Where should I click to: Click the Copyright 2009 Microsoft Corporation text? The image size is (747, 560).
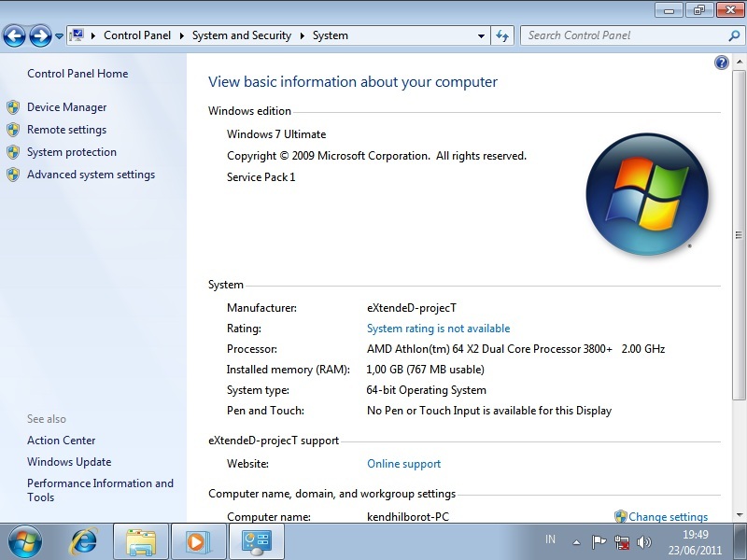click(376, 156)
